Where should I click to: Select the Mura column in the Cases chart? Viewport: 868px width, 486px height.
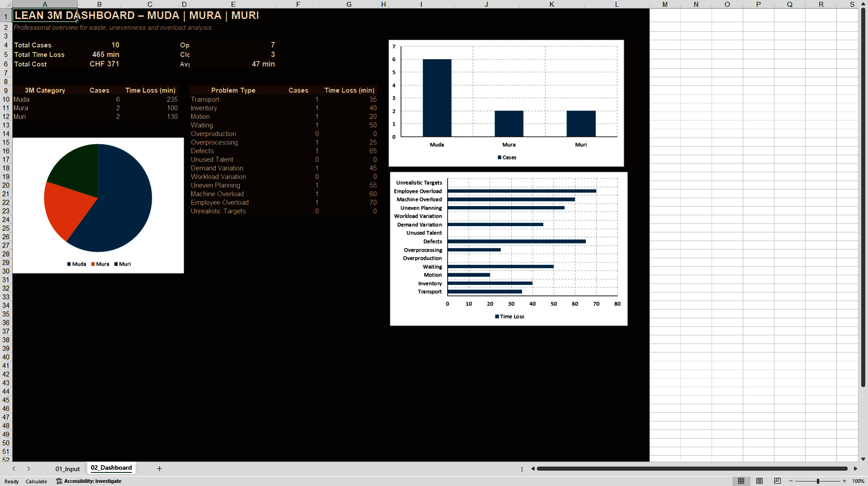point(509,123)
